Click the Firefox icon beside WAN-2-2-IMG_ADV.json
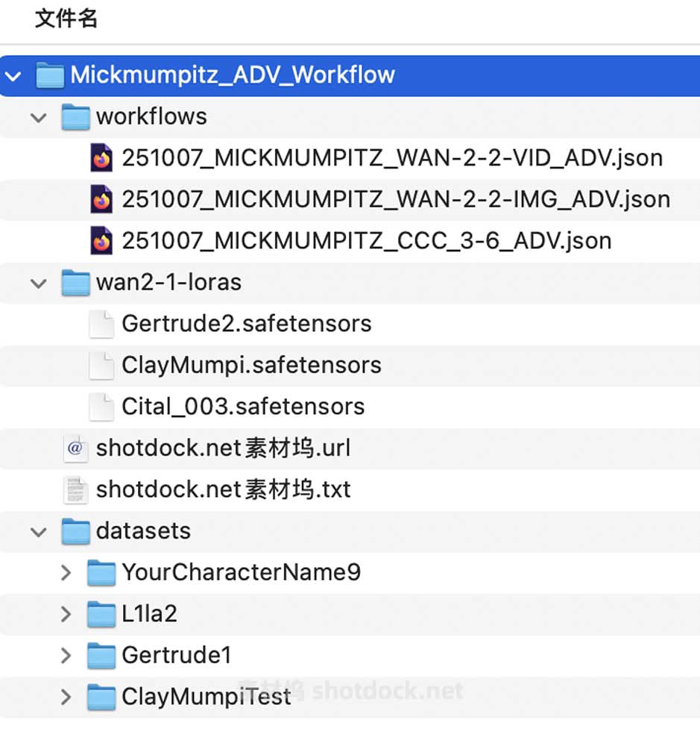The image size is (700, 746). point(101,200)
